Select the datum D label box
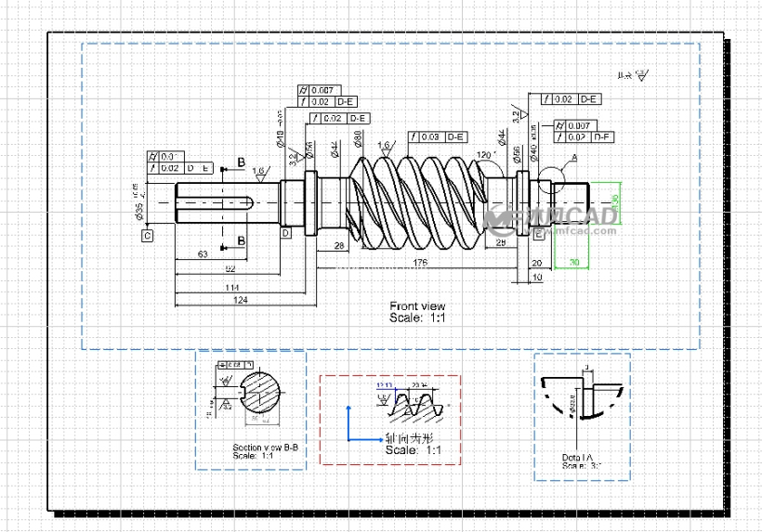Screen dimensions: 762x532 [286, 232]
